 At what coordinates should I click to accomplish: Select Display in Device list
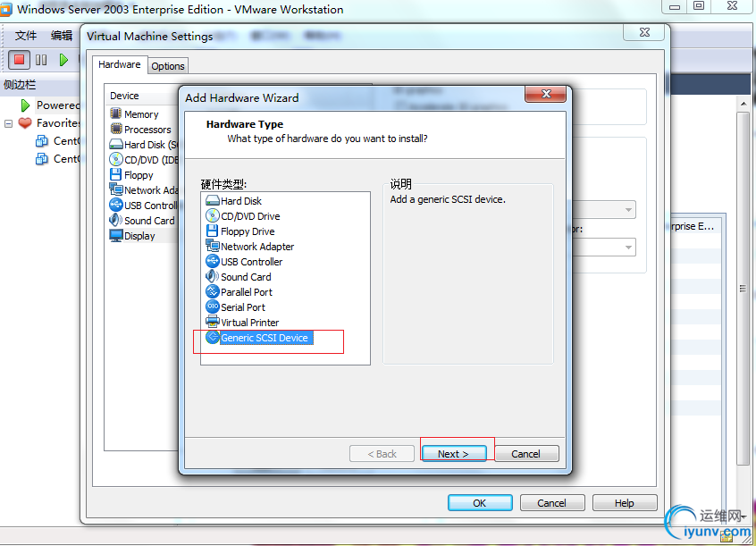click(132, 236)
